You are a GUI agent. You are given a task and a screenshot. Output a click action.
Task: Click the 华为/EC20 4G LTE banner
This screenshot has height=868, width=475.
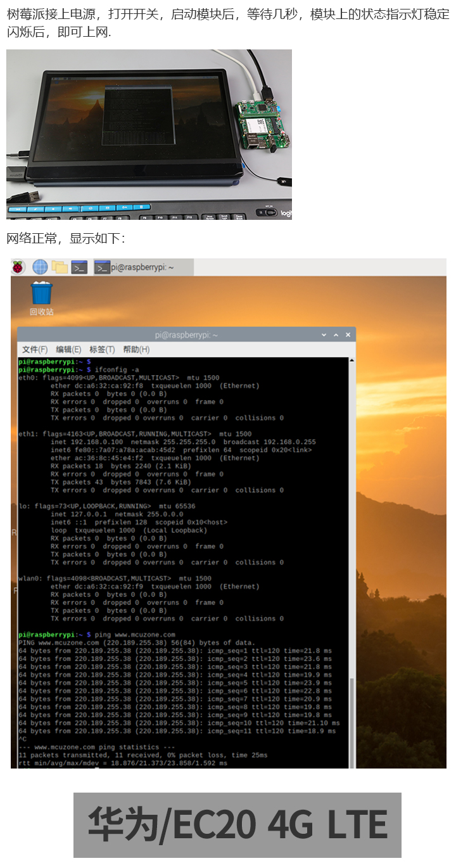pos(237,825)
